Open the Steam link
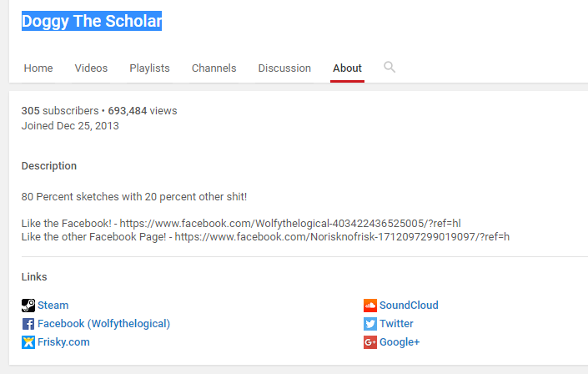Screen dimensions: 588x374 point(53,306)
